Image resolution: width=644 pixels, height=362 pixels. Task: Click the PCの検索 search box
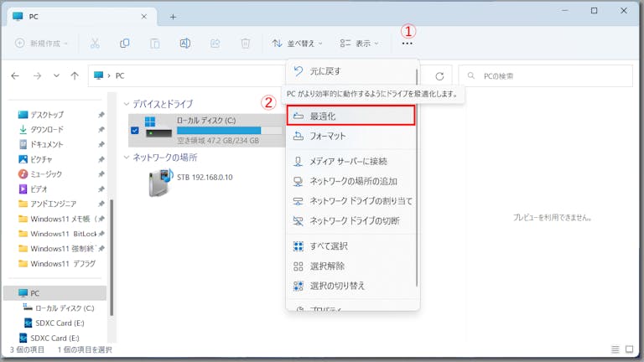[x=545, y=76]
